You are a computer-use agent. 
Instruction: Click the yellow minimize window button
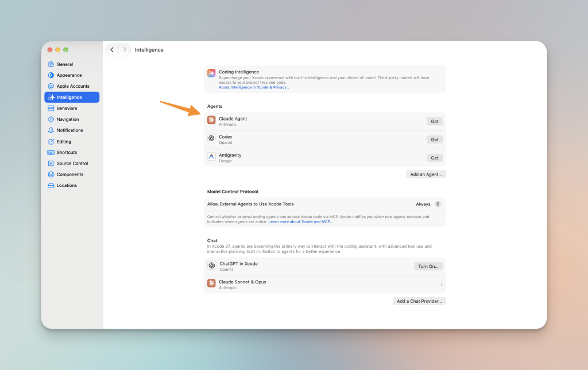pos(58,50)
